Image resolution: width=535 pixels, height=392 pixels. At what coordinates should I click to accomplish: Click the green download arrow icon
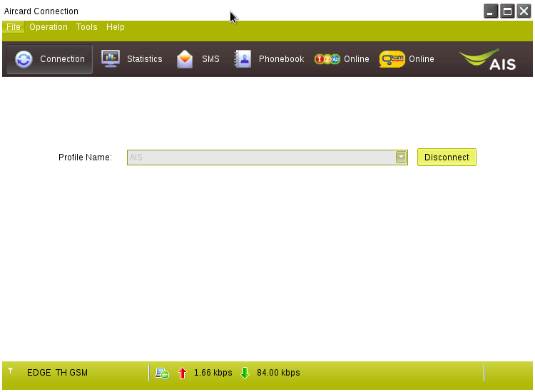[245, 373]
